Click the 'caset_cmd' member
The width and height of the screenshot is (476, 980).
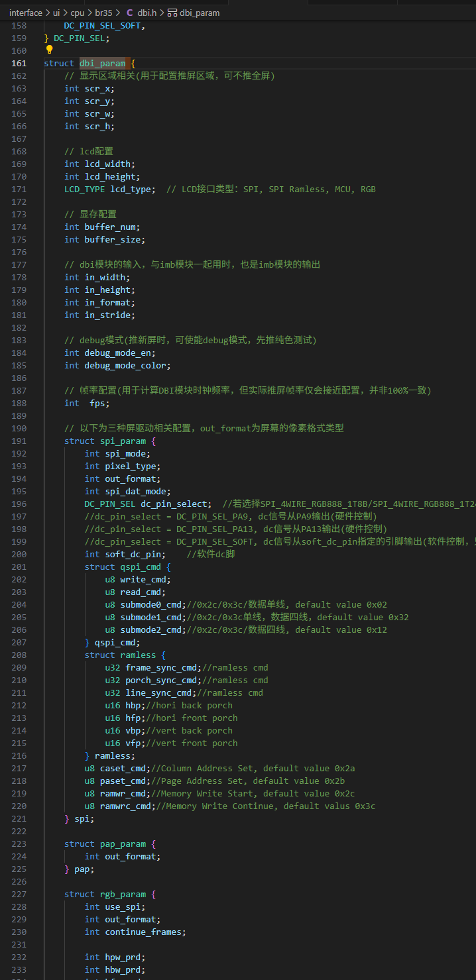coord(123,769)
